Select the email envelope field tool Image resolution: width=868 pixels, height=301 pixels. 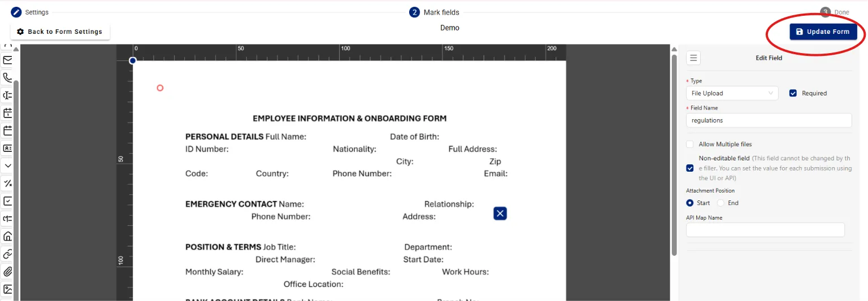click(8, 60)
